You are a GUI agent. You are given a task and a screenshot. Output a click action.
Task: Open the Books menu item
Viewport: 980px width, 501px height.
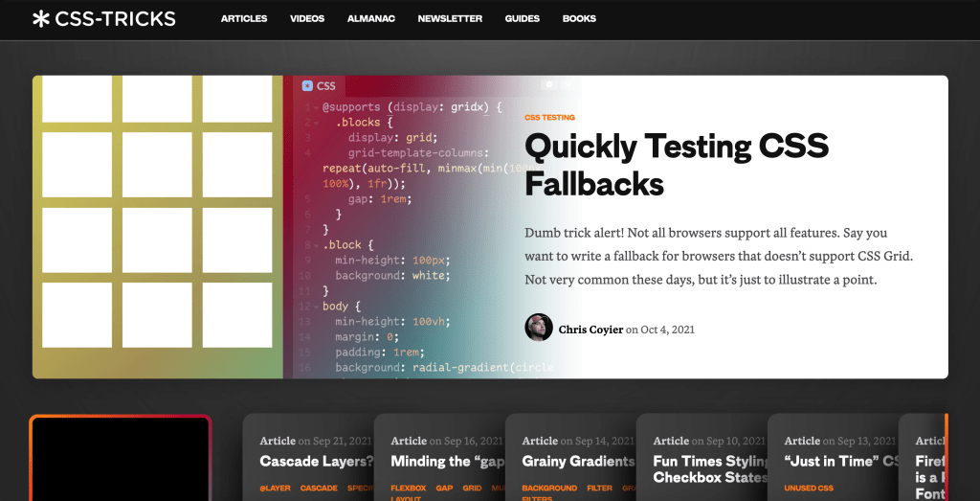(x=579, y=19)
